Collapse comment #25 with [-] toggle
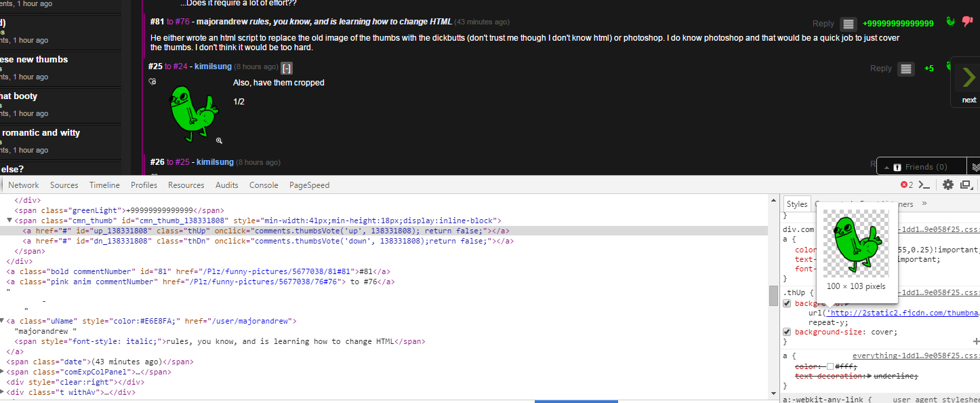 [x=287, y=68]
